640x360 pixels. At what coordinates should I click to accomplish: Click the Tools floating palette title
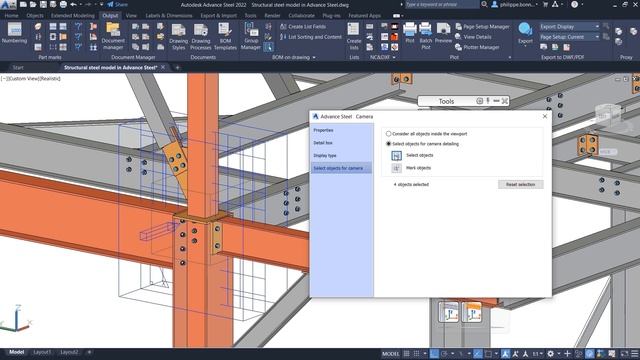pos(446,101)
